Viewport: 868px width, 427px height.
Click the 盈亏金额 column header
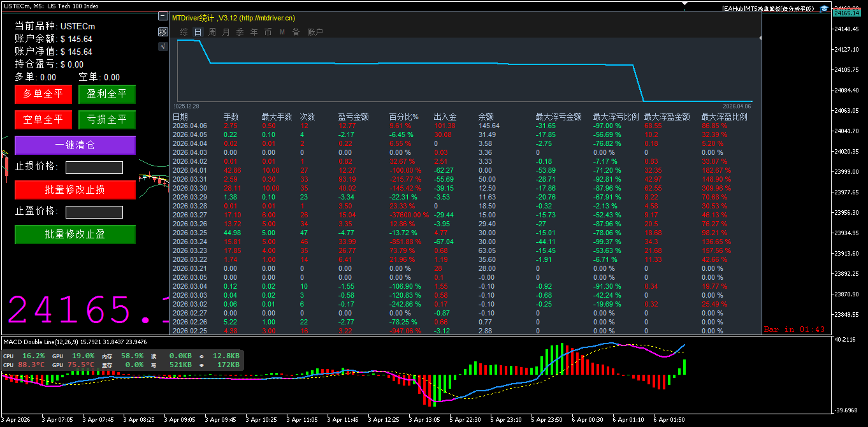(x=354, y=117)
